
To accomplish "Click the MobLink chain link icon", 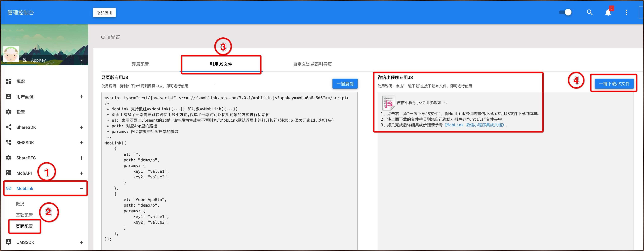I will (9, 188).
